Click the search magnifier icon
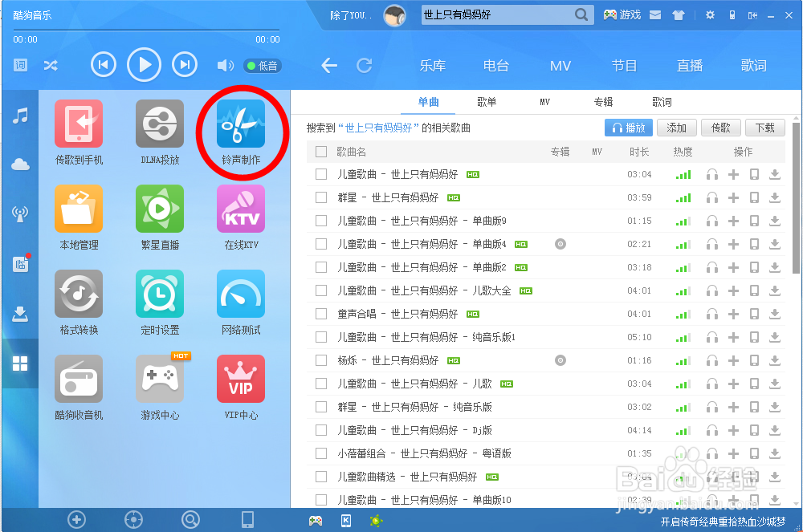803x532 pixels. pyautogui.click(x=581, y=14)
